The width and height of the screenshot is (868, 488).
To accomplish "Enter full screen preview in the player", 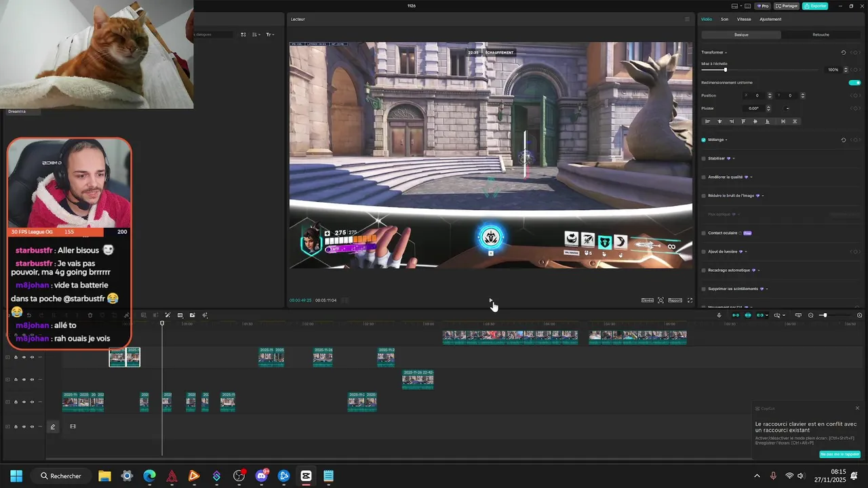I will coord(690,300).
